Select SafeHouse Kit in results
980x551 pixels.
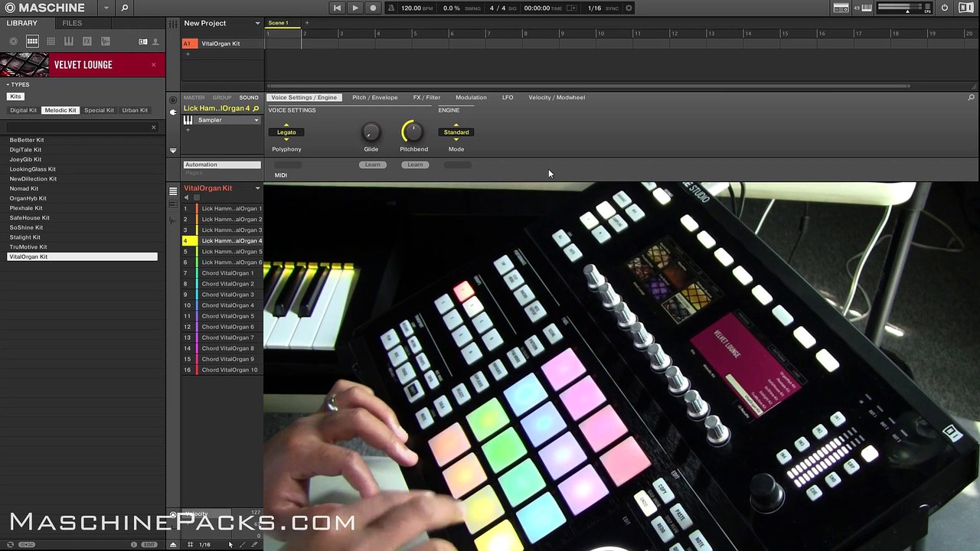29,218
